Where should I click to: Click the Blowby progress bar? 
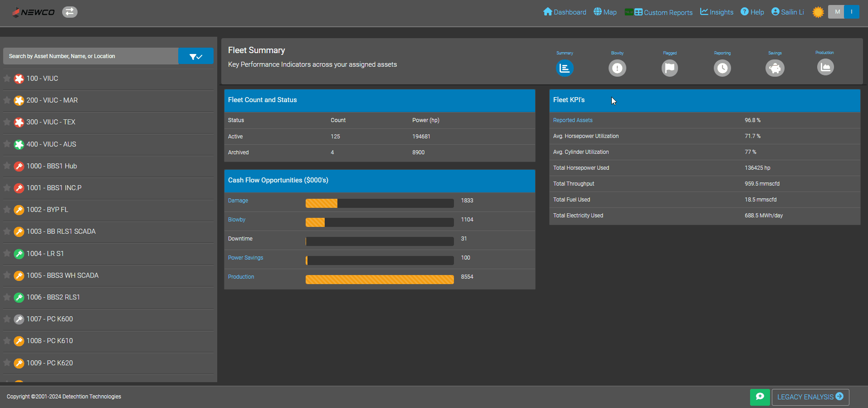tap(380, 222)
